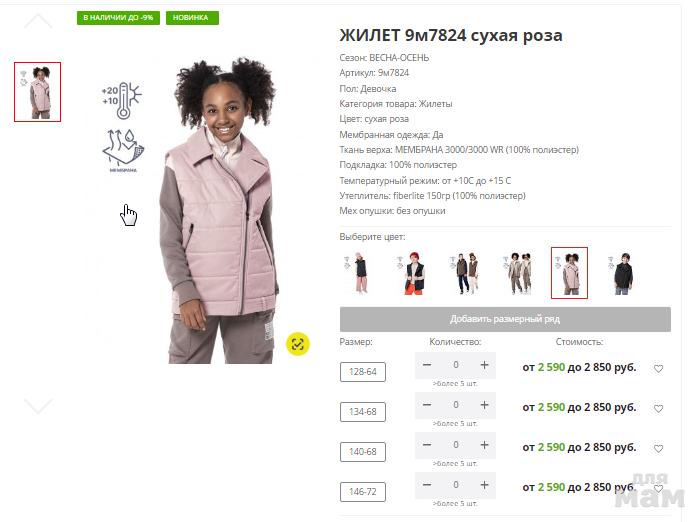Image resolution: width=700 pixels, height=522 pixels.
Task: Click heart icon for size 134-68
Action: [x=658, y=408]
